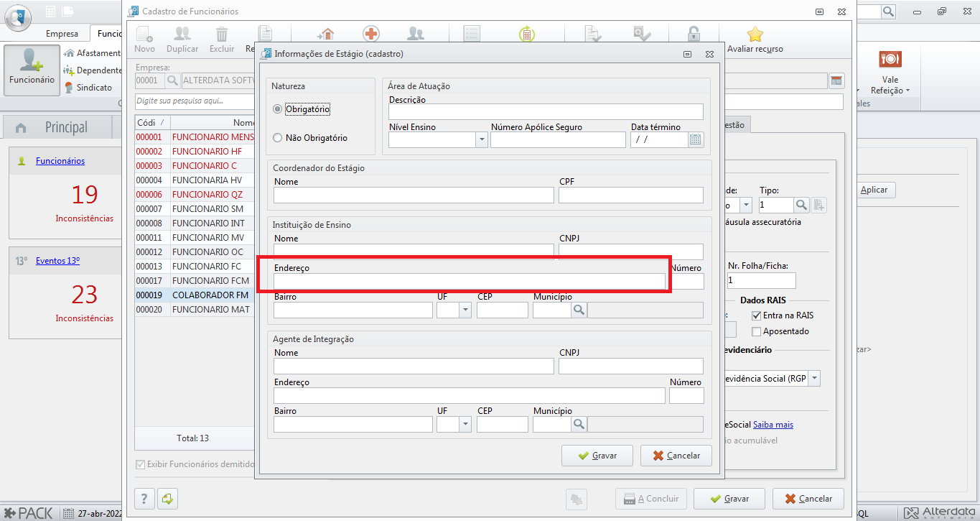This screenshot has width=980, height=521.
Task: Click the Coordenador do Estágio CPF field
Action: click(631, 195)
